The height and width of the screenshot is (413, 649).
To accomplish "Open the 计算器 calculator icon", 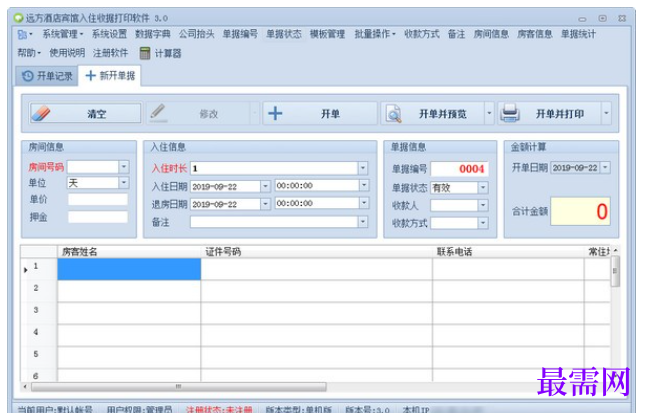I will click(x=144, y=53).
